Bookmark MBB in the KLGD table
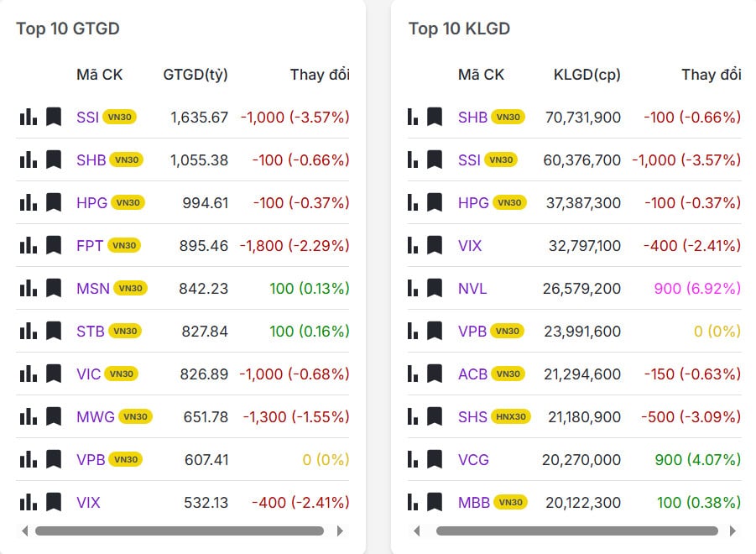 click(x=435, y=502)
